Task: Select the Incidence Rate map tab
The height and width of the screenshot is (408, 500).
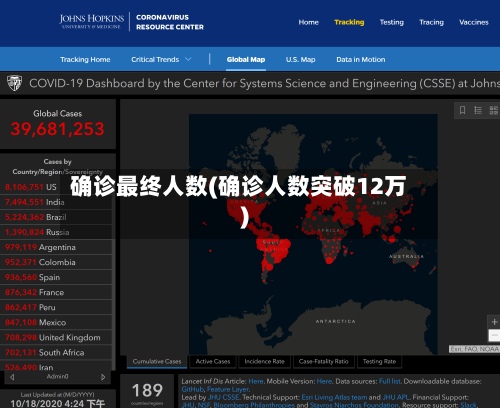Action: click(264, 361)
